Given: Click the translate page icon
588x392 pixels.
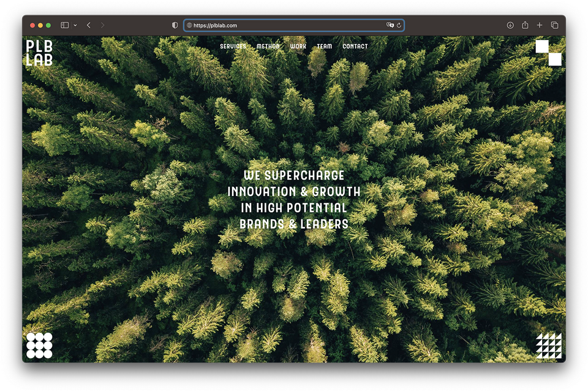Looking at the screenshot, I should [390, 25].
